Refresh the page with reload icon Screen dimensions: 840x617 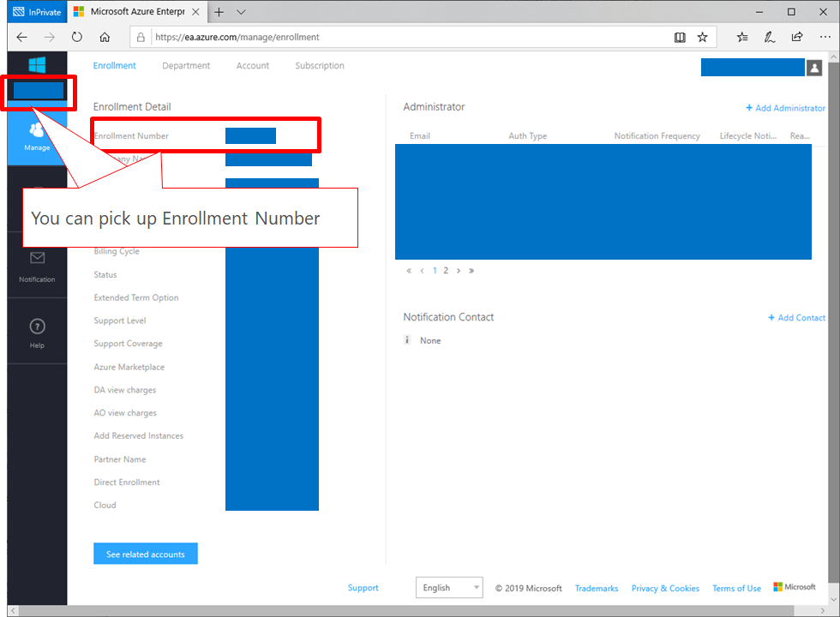point(77,37)
